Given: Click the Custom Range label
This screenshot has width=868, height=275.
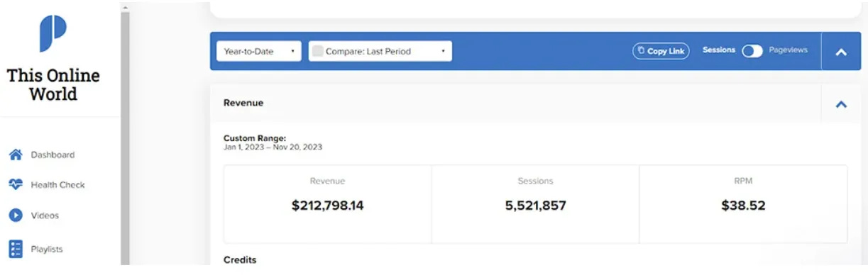Looking at the screenshot, I should click(x=255, y=138).
